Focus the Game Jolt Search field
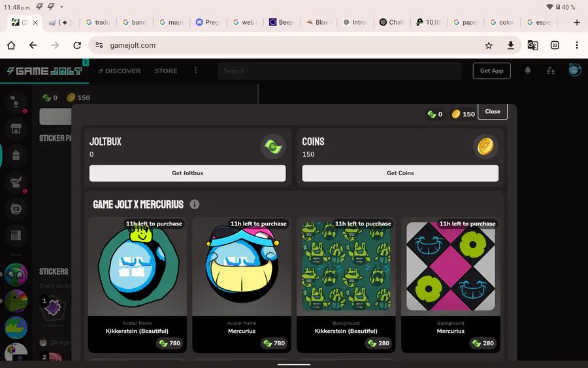588x368 pixels. click(x=340, y=71)
